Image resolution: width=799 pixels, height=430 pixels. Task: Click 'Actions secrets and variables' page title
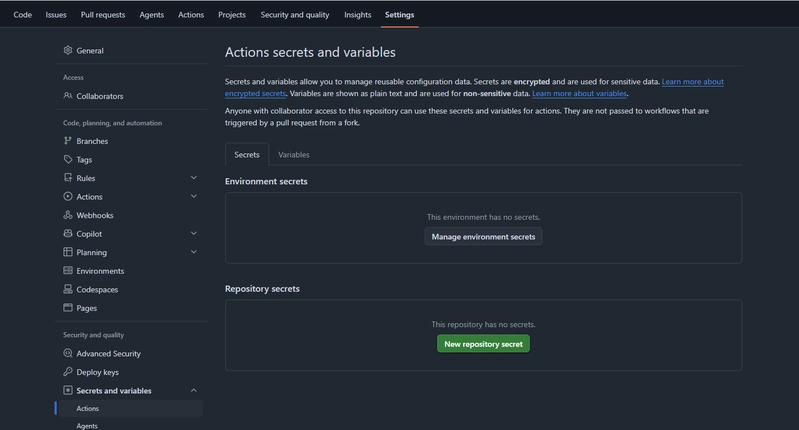pos(310,52)
